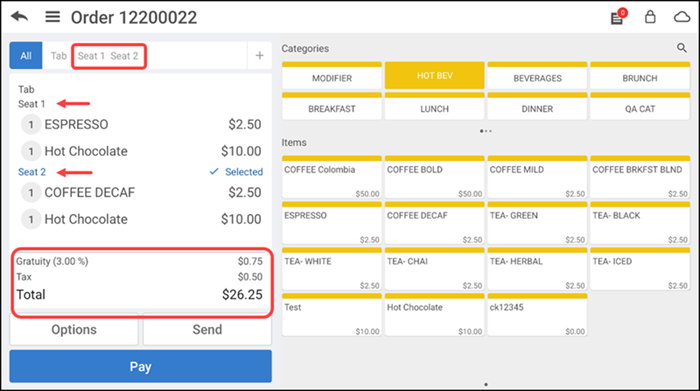Add TEA- CHAI item
The height and width of the screenshot is (391, 700).
(434, 269)
